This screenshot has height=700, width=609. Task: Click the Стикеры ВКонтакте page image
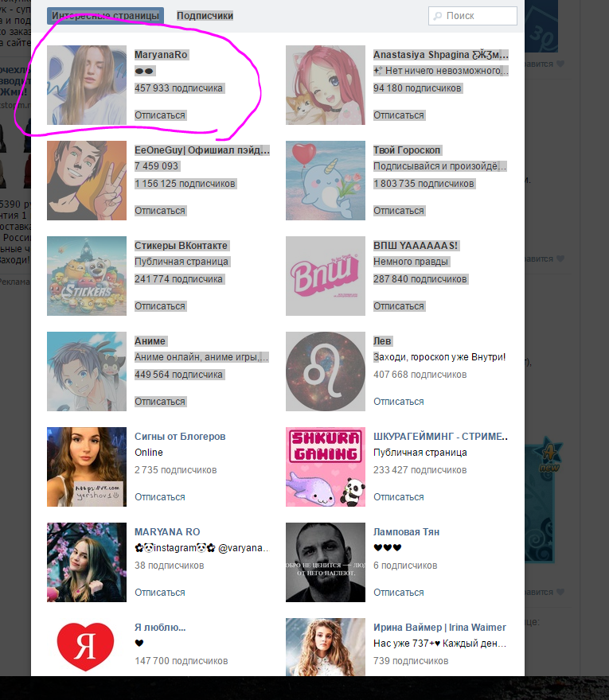tap(87, 276)
